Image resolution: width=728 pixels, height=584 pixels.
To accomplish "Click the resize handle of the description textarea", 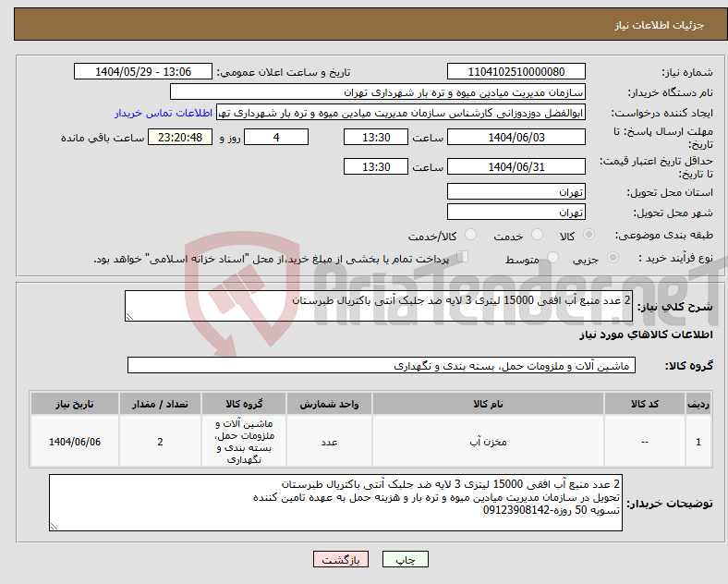I will point(129,317).
